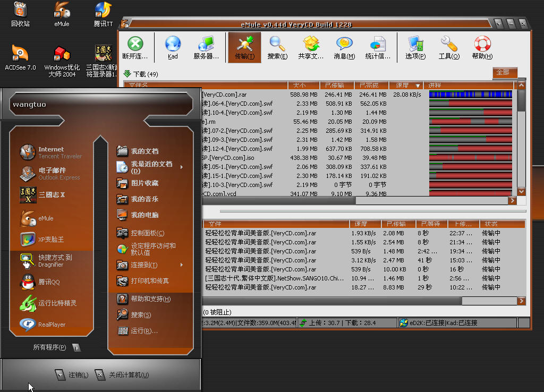The height and width of the screenshot is (392, 544).
Task: Start 运行比特精灵 from the Start menu
Action: pyautogui.click(x=48, y=303)
